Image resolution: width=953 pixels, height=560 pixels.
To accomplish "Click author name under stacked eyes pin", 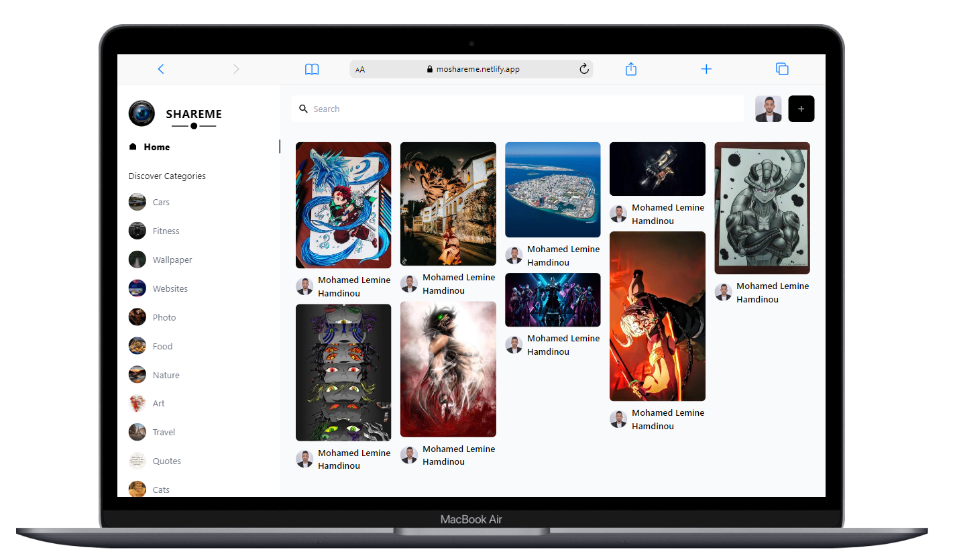I will tap(354, 459).
